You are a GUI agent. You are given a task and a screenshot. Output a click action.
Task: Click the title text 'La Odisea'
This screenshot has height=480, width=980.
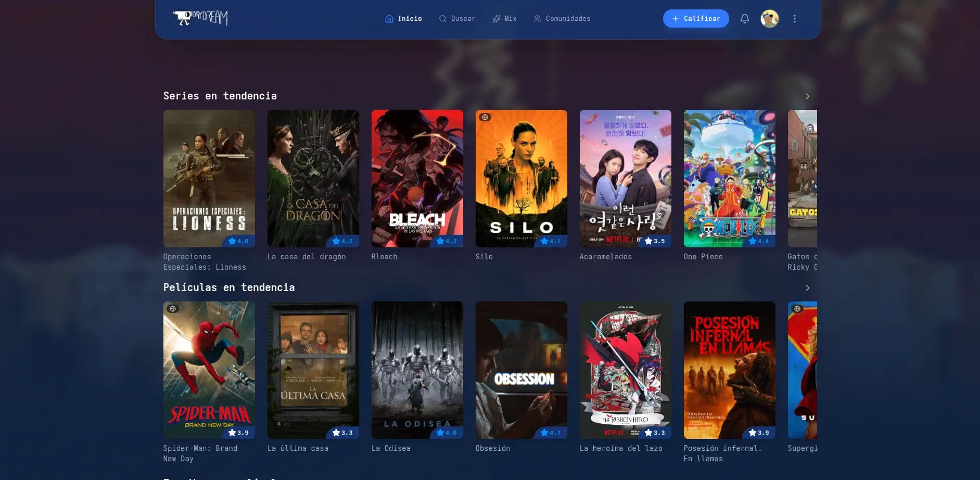coord(391,448)
